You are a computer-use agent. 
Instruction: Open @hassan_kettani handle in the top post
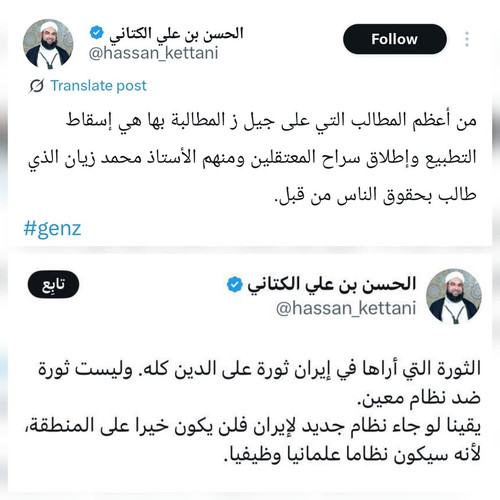(153, 53)
